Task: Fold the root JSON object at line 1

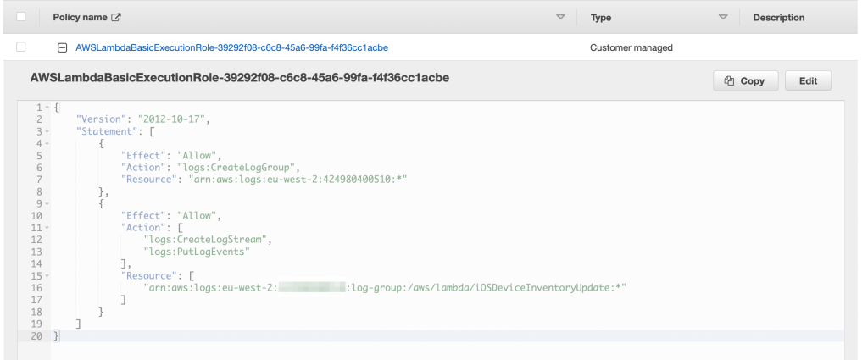Action: point(44,108)
